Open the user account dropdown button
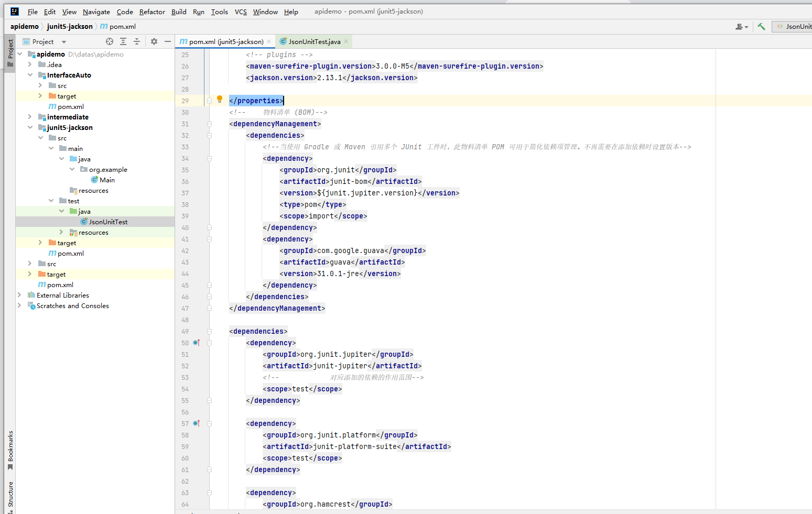 point(742,26)
